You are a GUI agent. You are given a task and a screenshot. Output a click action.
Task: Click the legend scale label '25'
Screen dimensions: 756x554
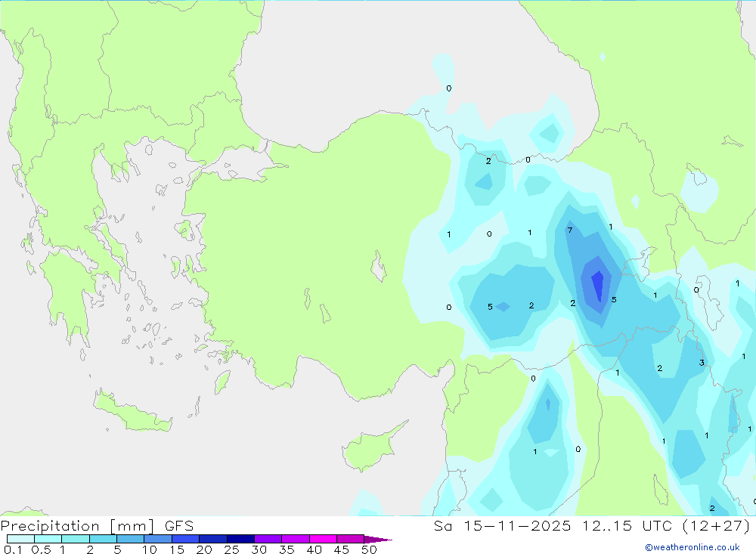pos(231,549)
